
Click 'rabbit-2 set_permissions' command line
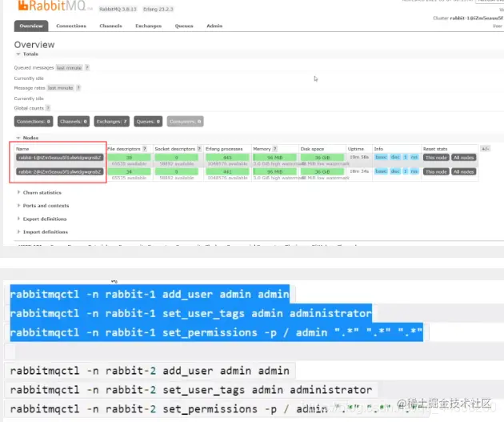click(216, 409)
